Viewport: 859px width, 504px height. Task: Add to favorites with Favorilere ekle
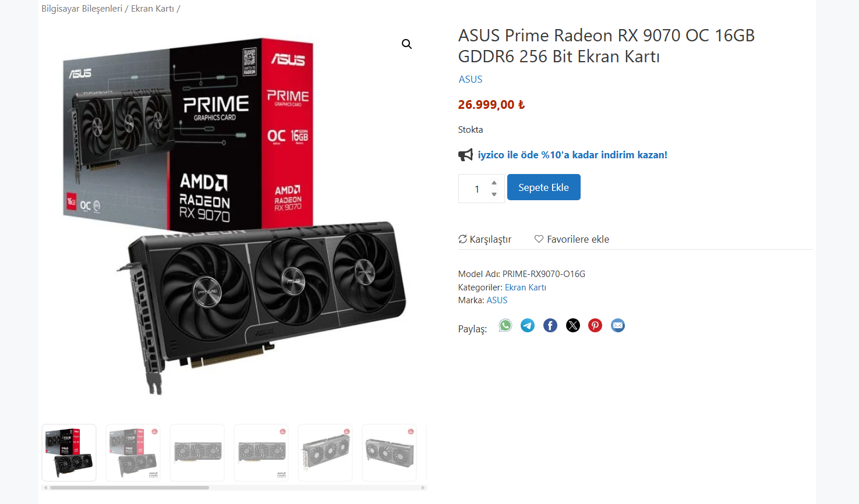click(x=572, y=239)
